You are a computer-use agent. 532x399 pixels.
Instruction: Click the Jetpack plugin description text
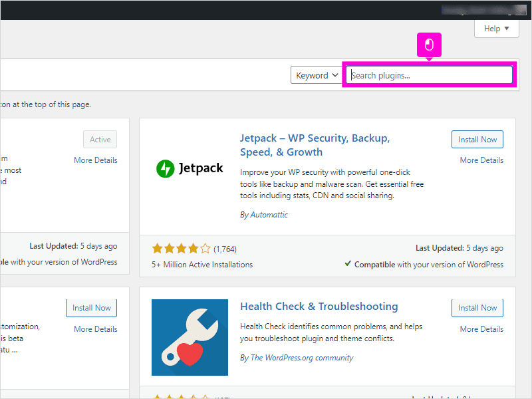332,184
